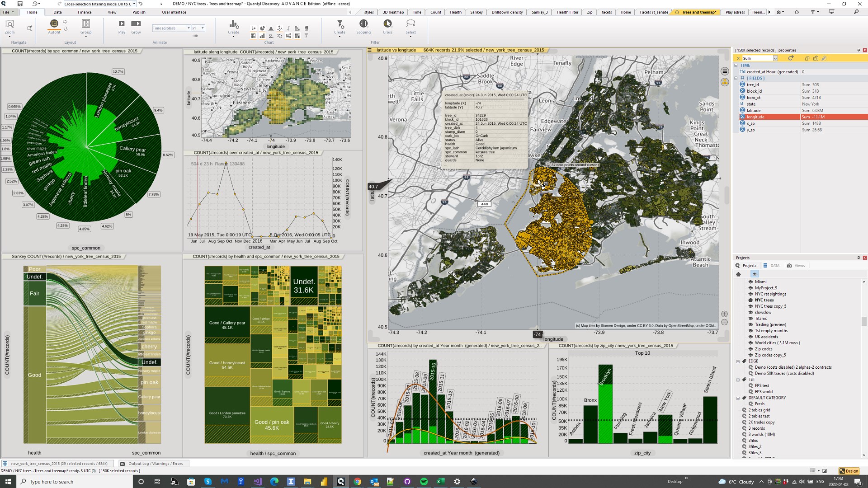Viewport: 868px width, 488px height.
Task: Open the Zoom navigate tool
Action: pos(9,23)
